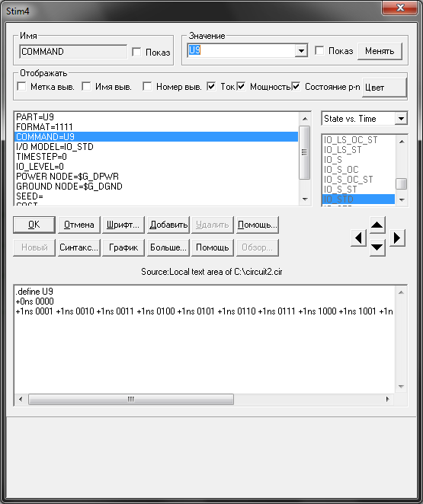
Task: Open the State vs. Time dropdown
Action: click(401, 118)
